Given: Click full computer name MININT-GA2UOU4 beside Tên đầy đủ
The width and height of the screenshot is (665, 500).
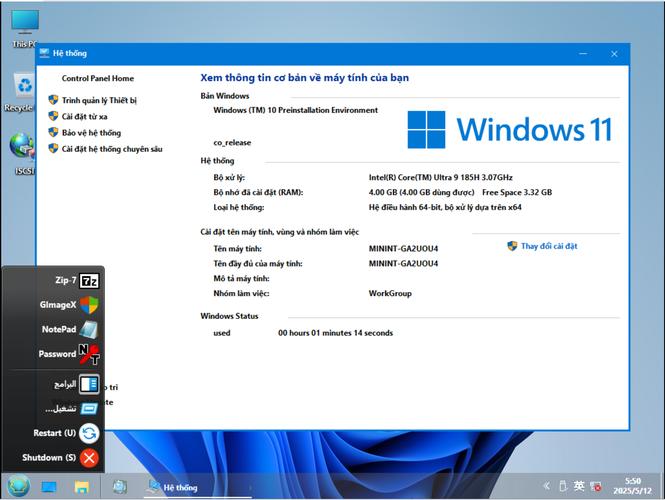Looking at the screenshot, I should point(403,264).
